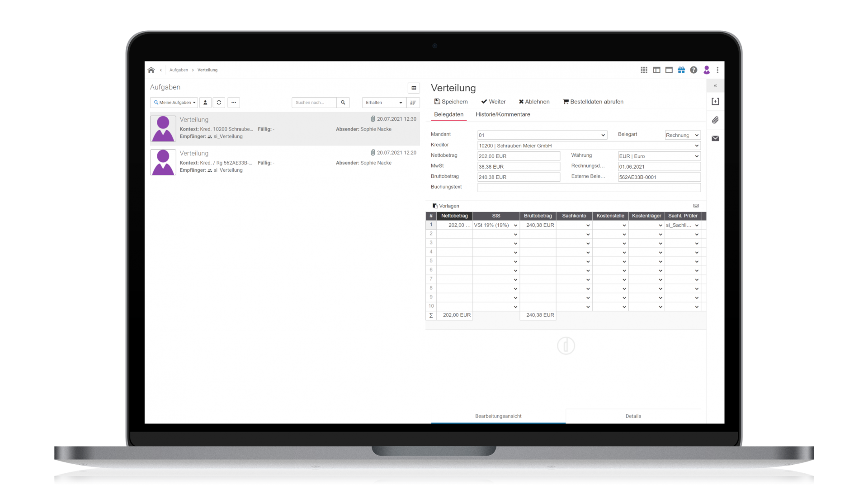Click the paperclip attachments icon in right sidebar

point(715,120)
